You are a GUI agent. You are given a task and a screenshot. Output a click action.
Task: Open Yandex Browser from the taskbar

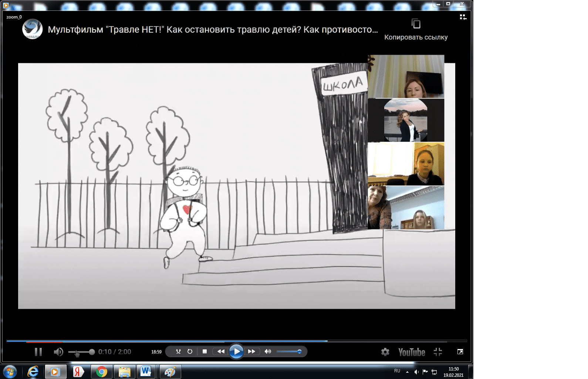click(x=78, y=372)
